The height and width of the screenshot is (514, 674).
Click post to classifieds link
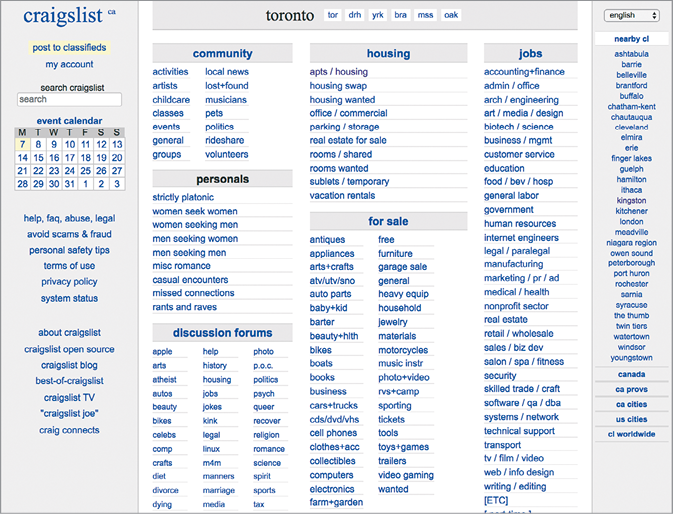69,47
